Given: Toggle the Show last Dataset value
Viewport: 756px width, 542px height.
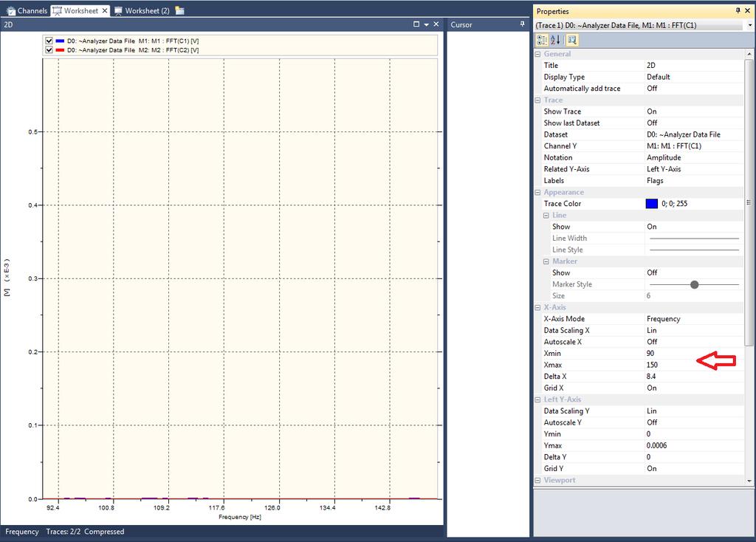Looking at the screenshot, I should (x=694, y=123).
